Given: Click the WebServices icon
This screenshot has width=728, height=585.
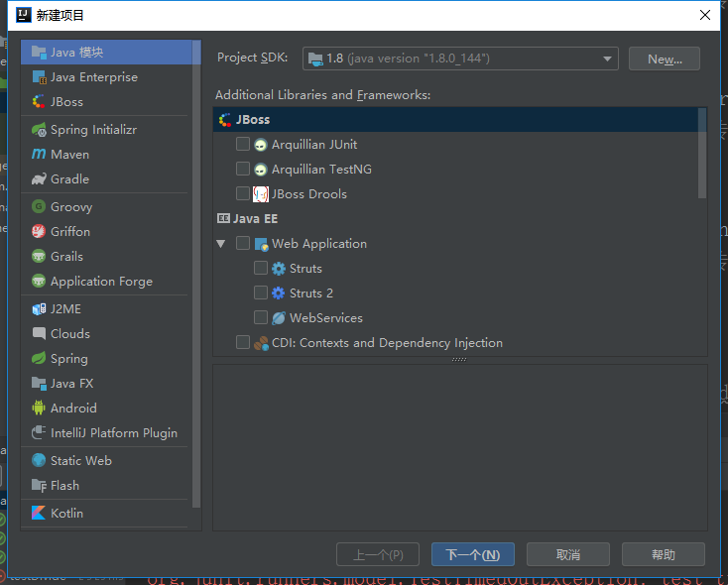Looking at the screenshot, I should tap(278, 318).
